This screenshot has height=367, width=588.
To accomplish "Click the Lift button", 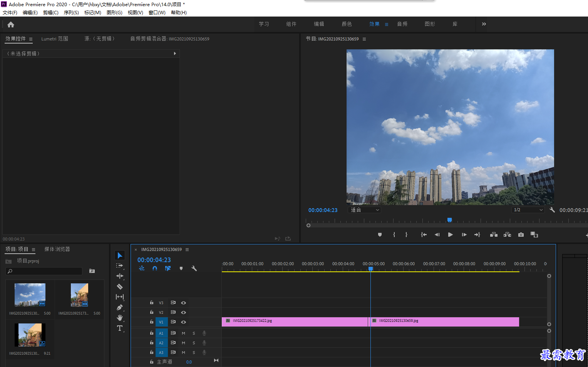I will (x=494, y=234).
